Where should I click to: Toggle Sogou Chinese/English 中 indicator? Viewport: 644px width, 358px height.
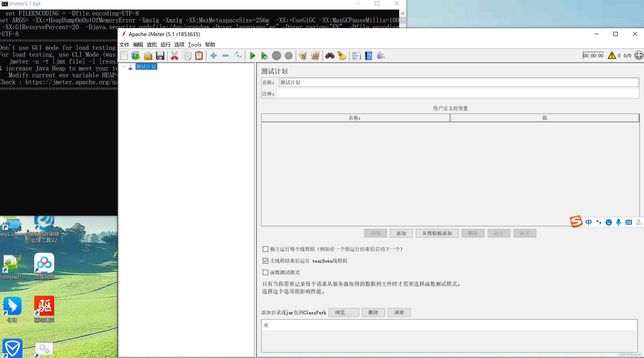(588, 222)
